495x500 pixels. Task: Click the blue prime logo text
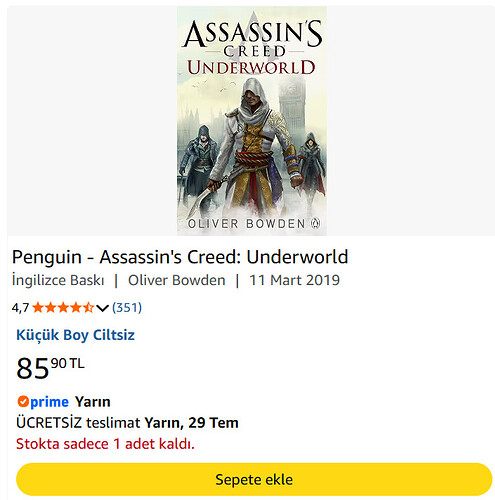tap(49, 402)
